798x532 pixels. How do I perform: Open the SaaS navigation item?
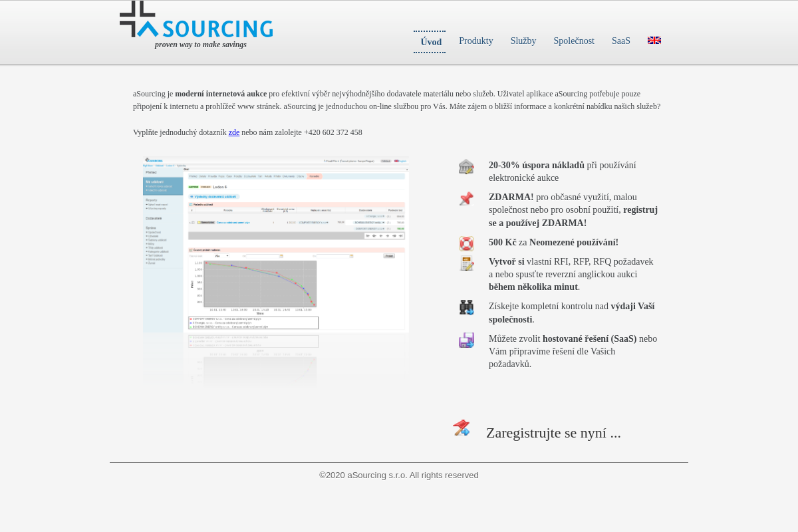(620, 41)
